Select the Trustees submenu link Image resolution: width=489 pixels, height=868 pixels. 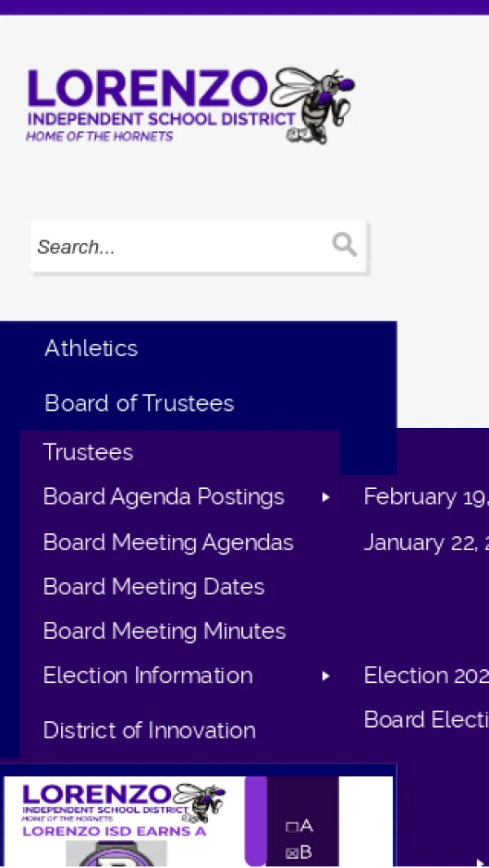[x=88, y=452]
